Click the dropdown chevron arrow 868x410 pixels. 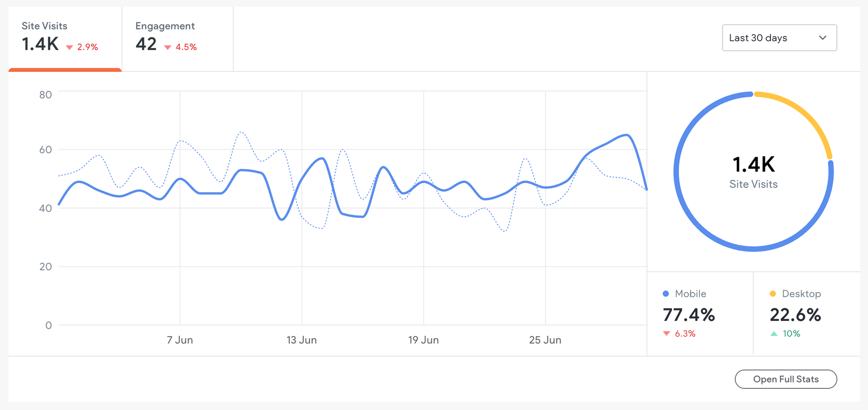[822, 38]
